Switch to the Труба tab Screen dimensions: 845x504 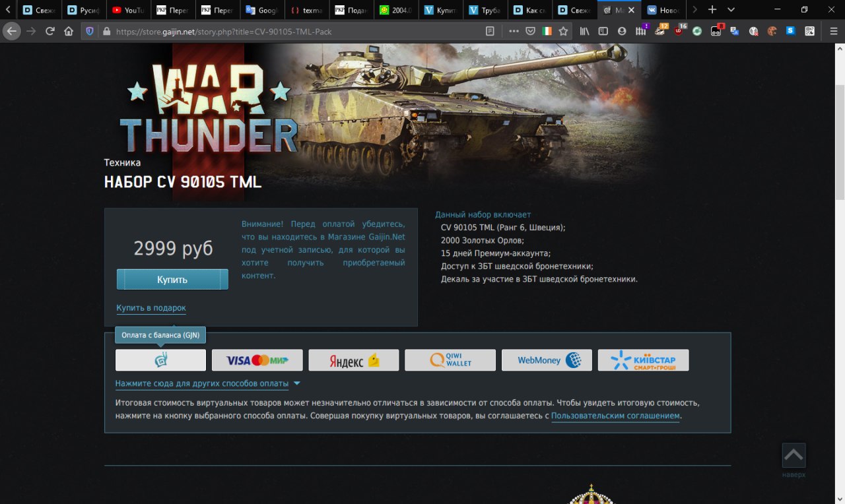(486, 10)
